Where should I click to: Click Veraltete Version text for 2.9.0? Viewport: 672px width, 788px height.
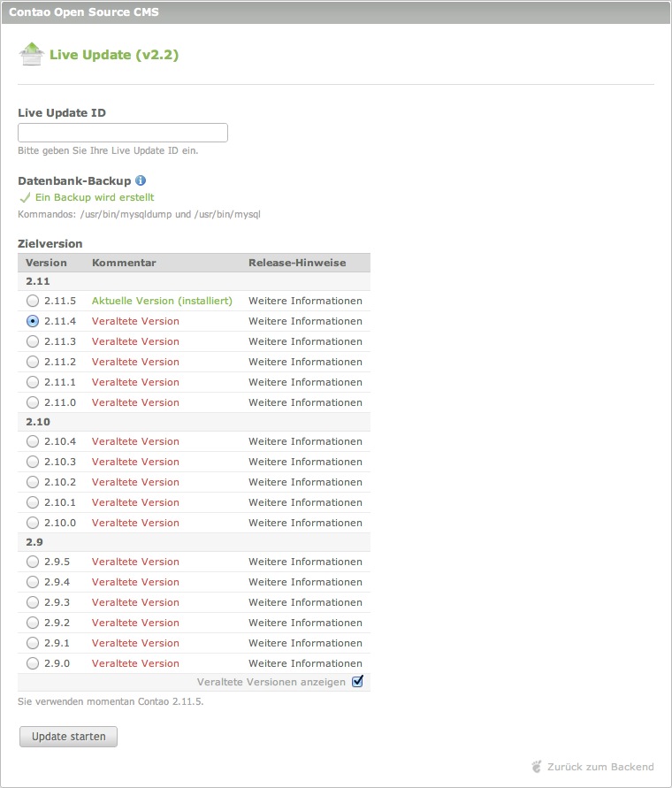pos(135,663)
